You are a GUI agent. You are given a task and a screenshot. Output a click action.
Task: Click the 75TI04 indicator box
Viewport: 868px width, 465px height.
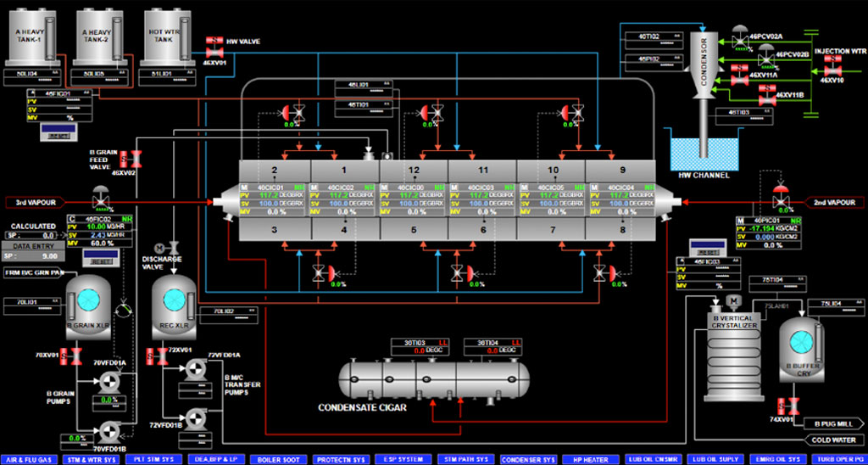pyautogui.click(x=778, y=283)
